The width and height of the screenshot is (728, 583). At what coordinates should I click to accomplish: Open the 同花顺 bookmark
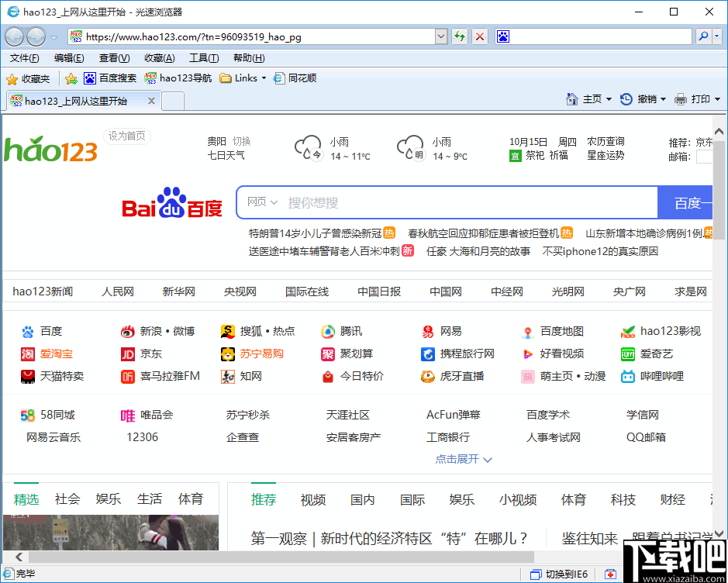[x=295, y=78]
